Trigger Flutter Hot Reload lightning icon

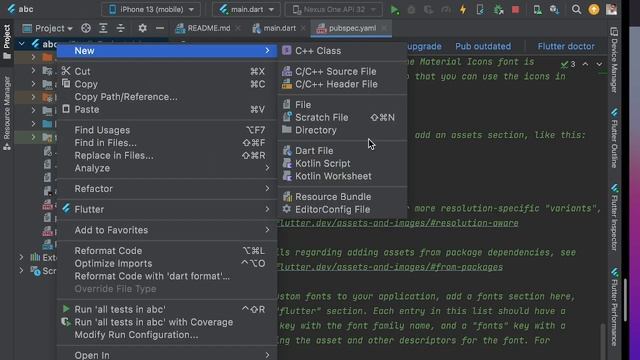(463, 9)
